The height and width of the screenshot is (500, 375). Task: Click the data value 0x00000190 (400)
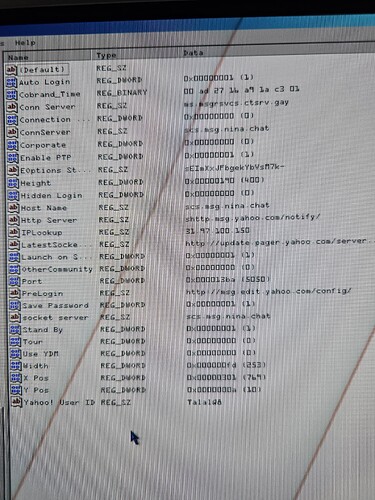click(224, 180)
